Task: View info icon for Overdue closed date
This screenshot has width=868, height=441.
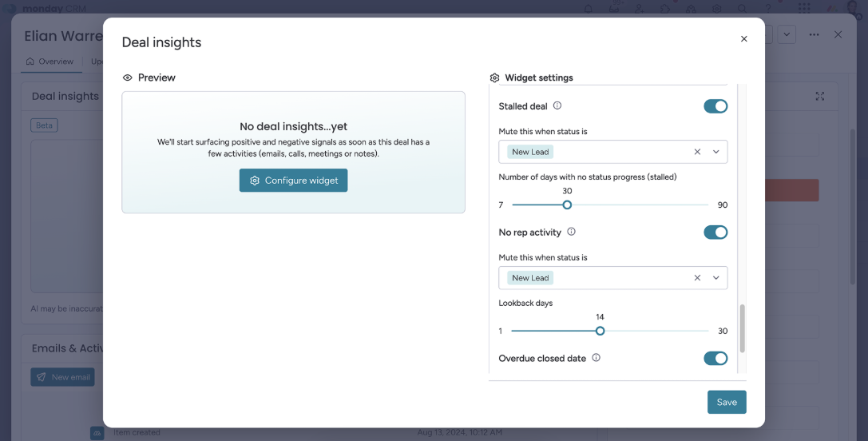Action: 597,358
